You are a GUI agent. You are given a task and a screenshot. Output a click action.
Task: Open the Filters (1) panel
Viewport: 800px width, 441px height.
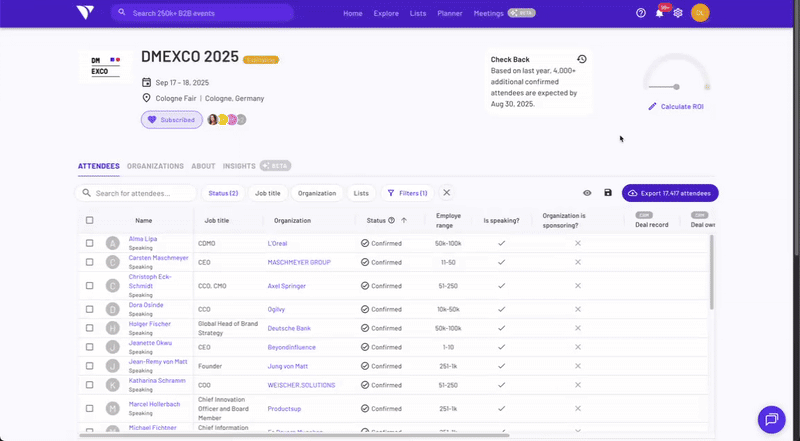pyautogui.click(x=407, y=193)
